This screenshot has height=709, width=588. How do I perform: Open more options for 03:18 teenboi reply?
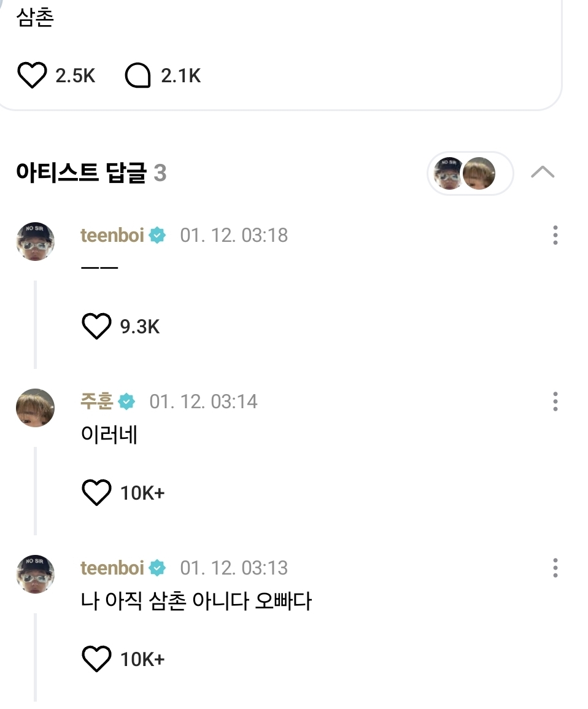point(555,235)
